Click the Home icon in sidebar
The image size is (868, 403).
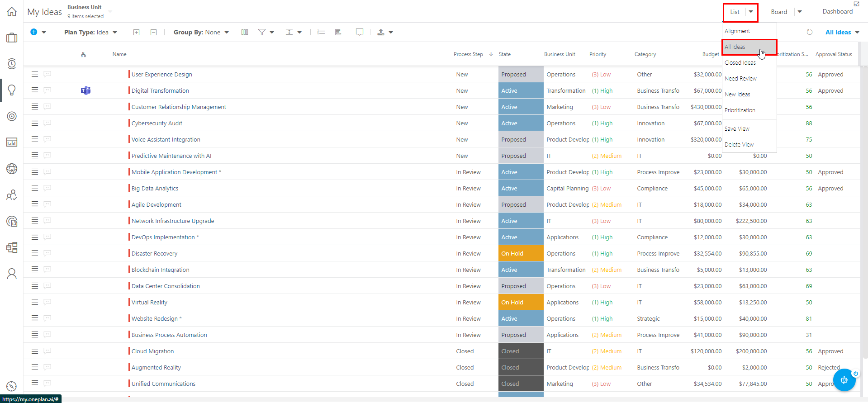[x=12, y=12]
